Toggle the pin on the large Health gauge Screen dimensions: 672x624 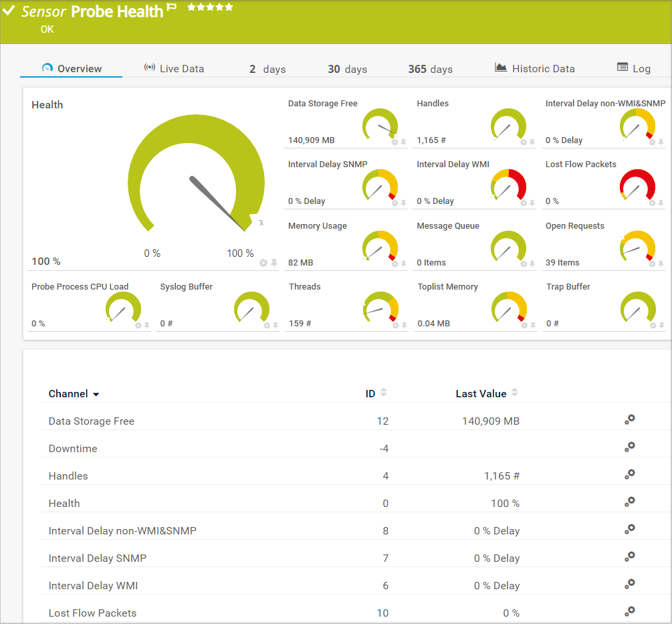tap(274, 264)
